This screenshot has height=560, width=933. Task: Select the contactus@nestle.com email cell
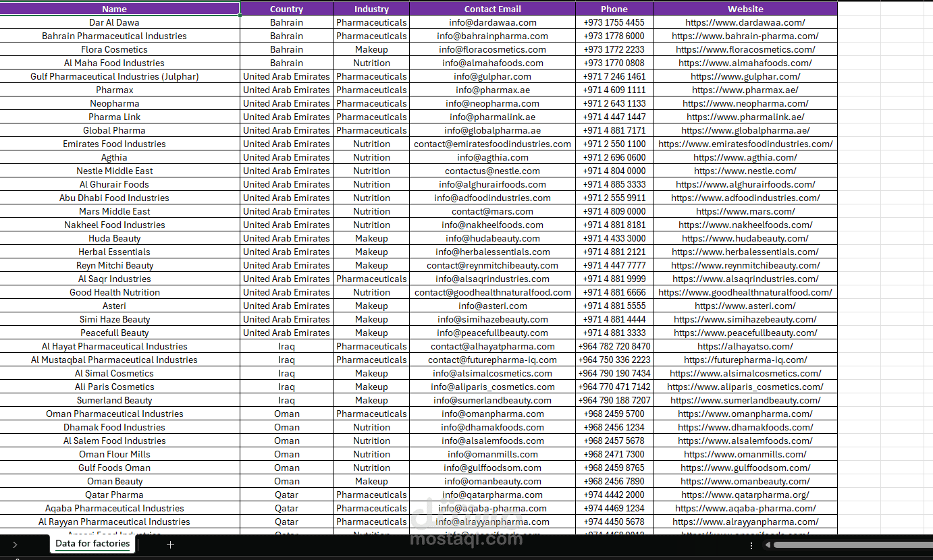pos(492,171)
